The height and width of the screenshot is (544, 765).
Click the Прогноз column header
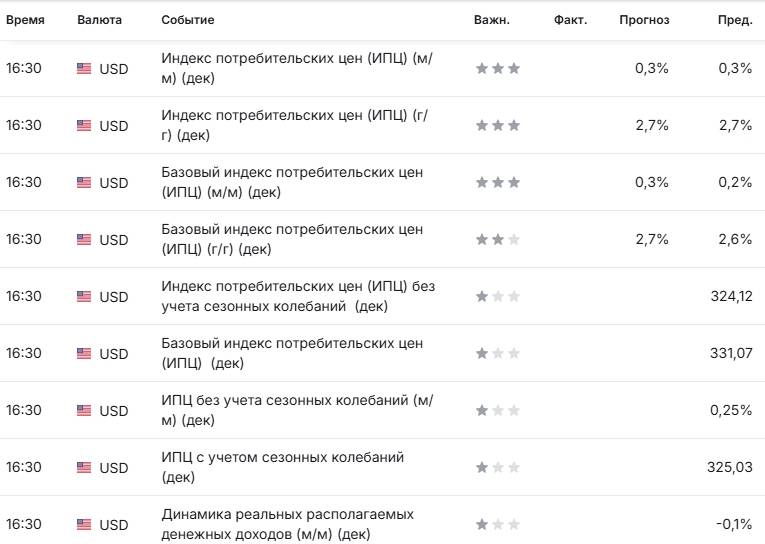tap(644, 20)
